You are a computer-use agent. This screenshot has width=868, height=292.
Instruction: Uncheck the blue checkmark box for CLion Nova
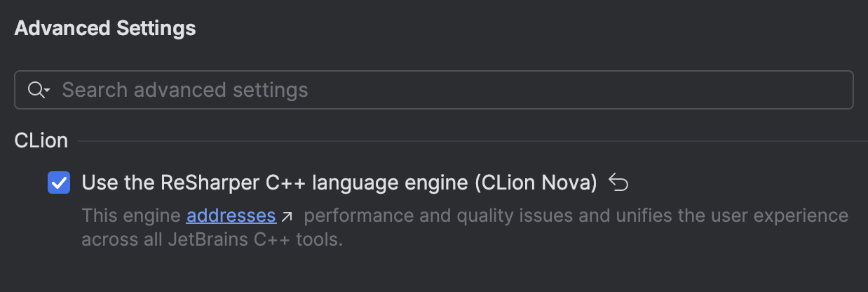pyautogui.click(x=59, y=183)
